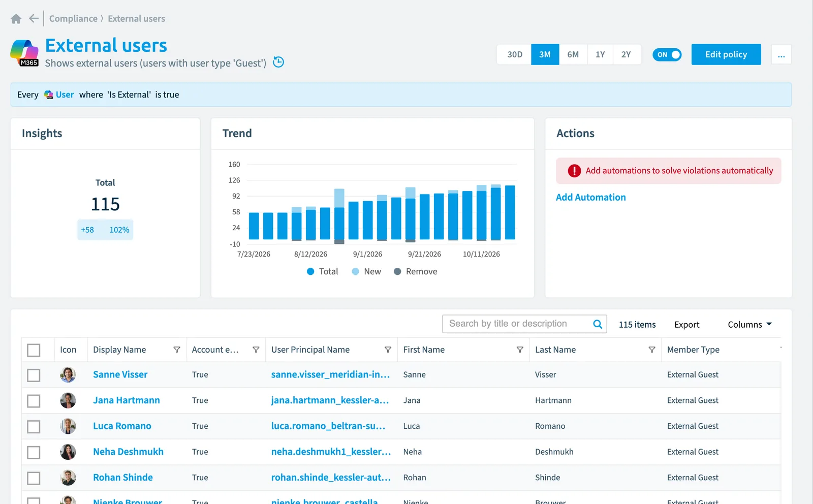Click the Edit policy button
This screenshot has height=504, width=813.
pyautogui.click(x=726, y=54)
